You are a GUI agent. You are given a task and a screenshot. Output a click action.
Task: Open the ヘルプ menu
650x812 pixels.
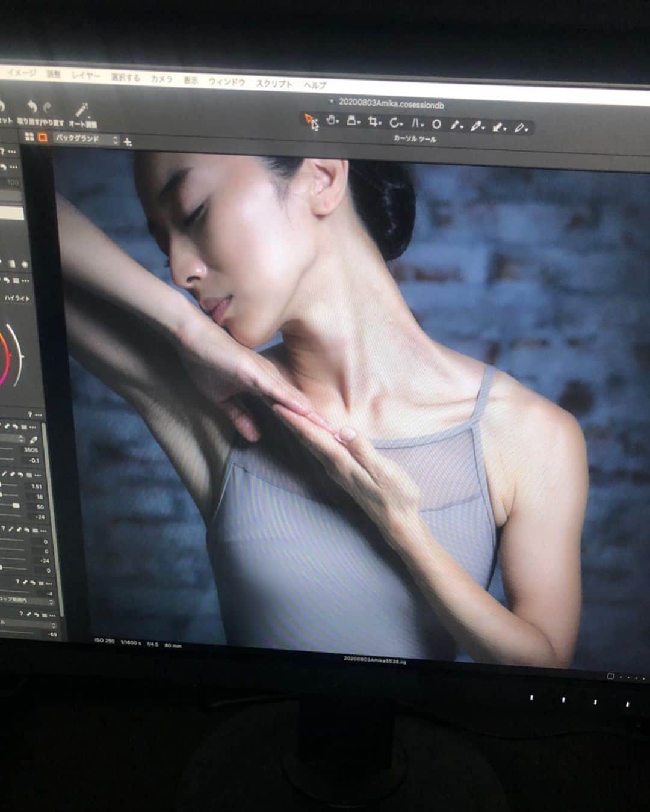point(314,85)
